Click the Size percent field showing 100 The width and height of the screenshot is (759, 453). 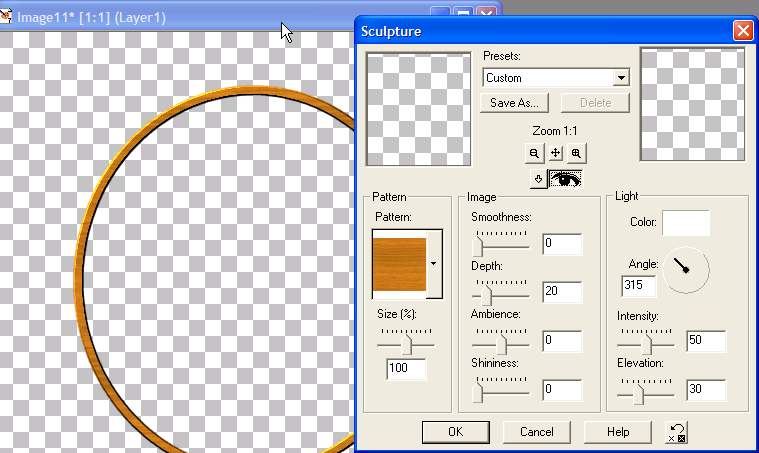[406, 368]
